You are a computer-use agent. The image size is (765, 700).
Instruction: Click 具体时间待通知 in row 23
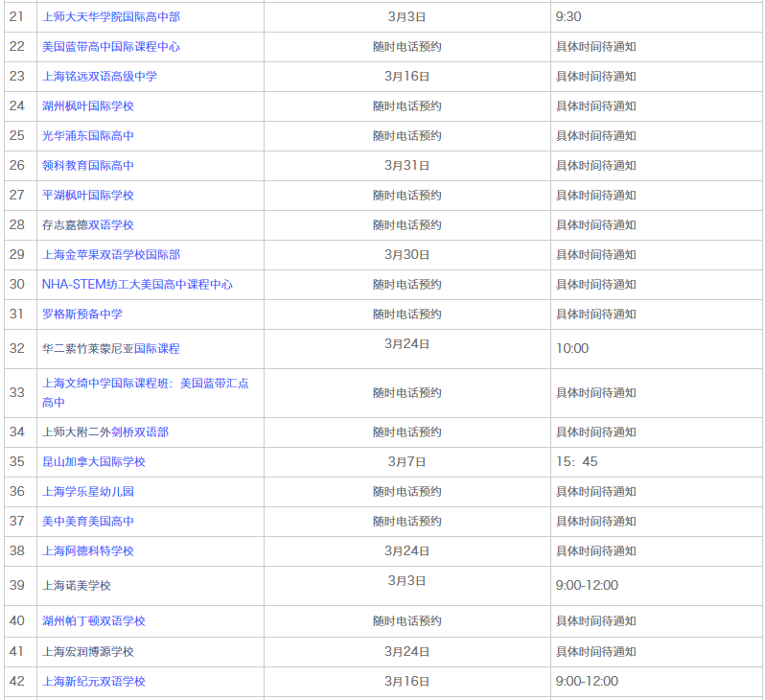[x=596, y=77]
